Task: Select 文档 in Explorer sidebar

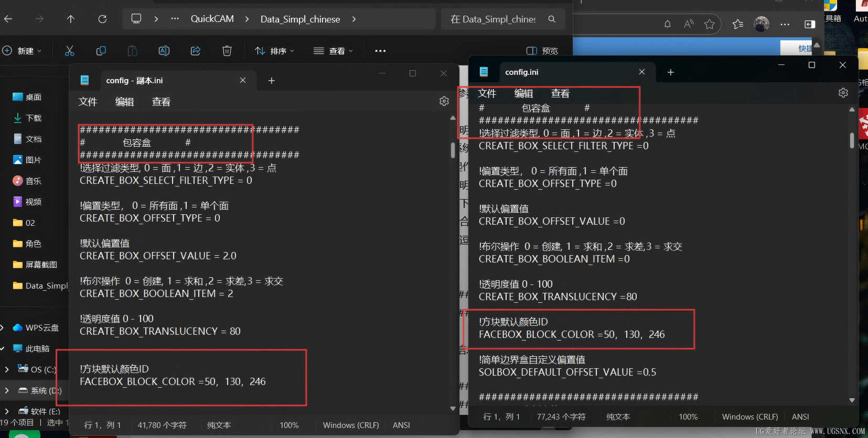Action: click(x=27, y=139)
